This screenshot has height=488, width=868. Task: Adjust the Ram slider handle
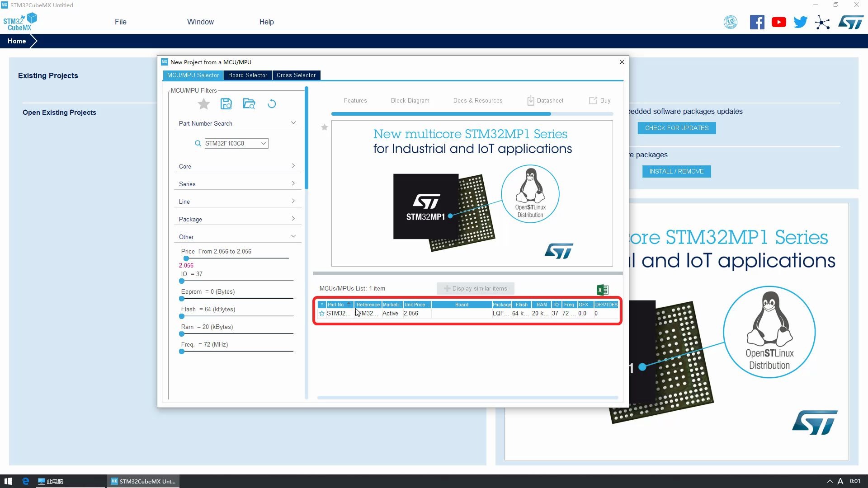point(182,334)
